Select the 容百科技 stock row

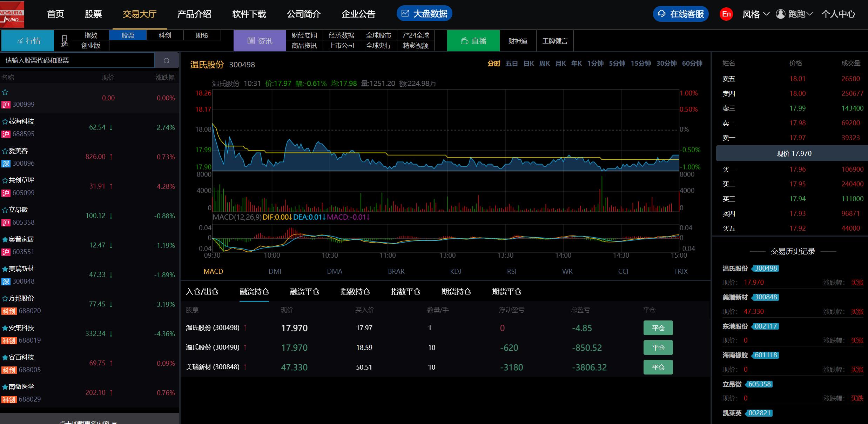89,363
